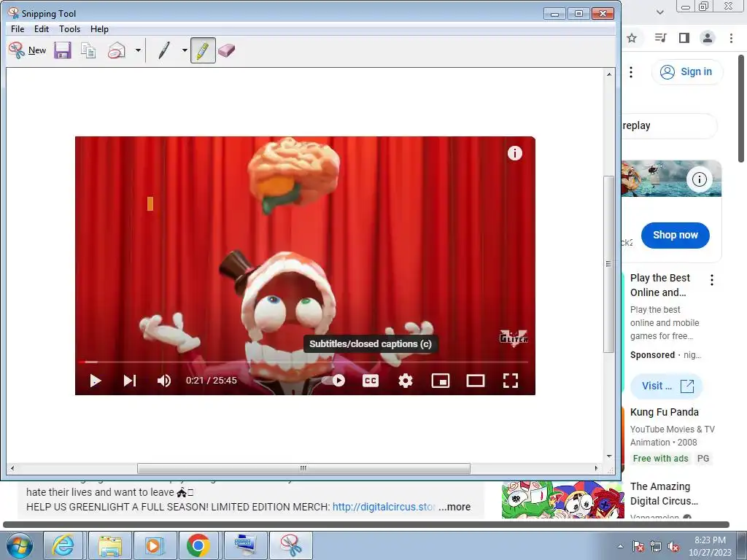
Task: Open the Tools menu
Action: (x=69, y=29)
